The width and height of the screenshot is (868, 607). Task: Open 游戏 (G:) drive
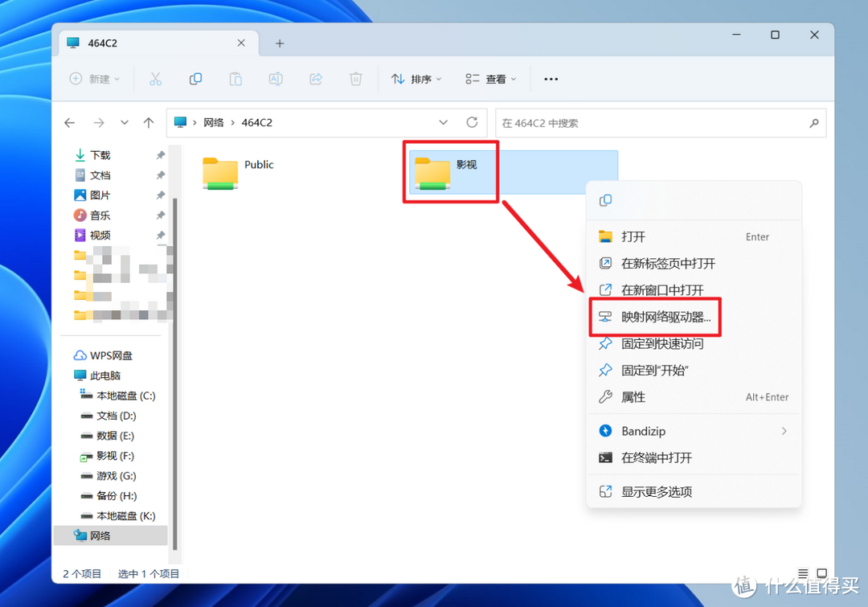tap(109, 475)
